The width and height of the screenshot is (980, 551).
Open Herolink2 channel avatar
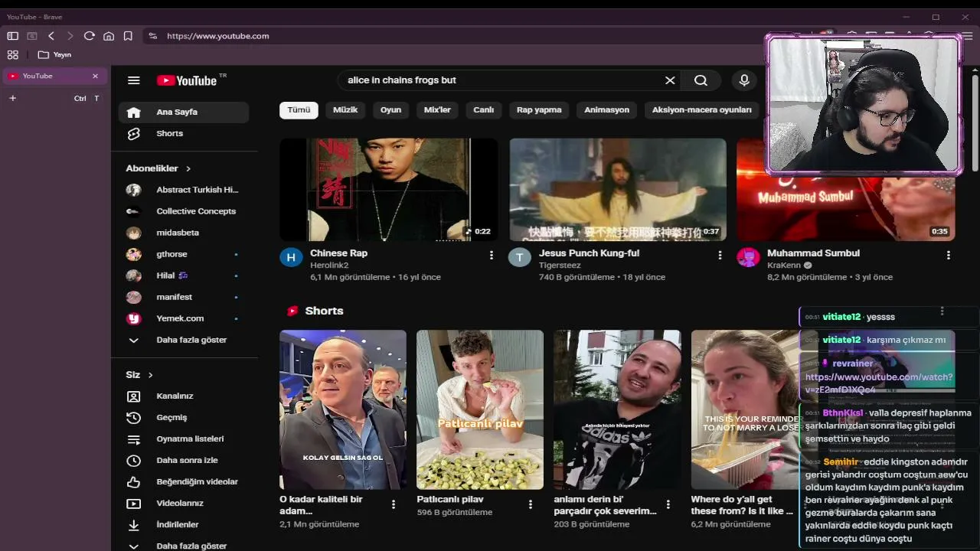click(291, 257)
